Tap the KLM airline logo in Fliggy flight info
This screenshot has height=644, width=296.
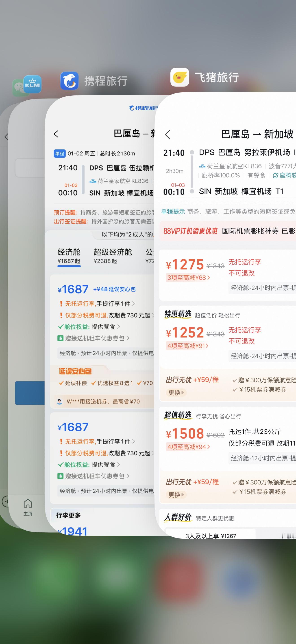click(202, 166)
